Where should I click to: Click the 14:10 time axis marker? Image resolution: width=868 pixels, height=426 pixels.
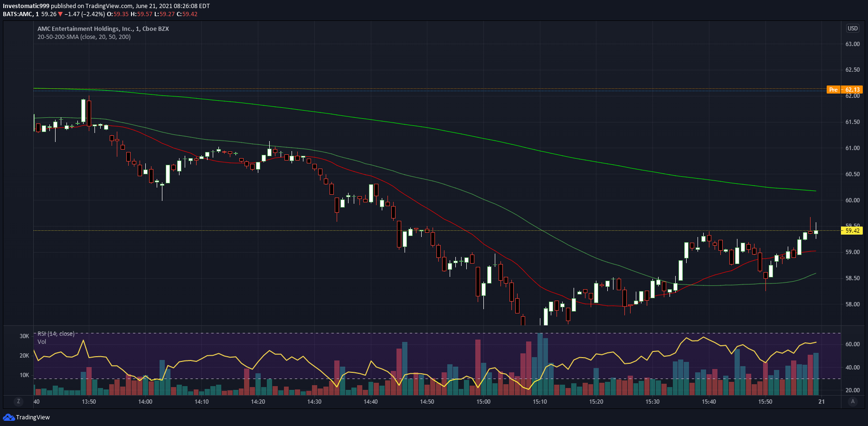(202, 402)
